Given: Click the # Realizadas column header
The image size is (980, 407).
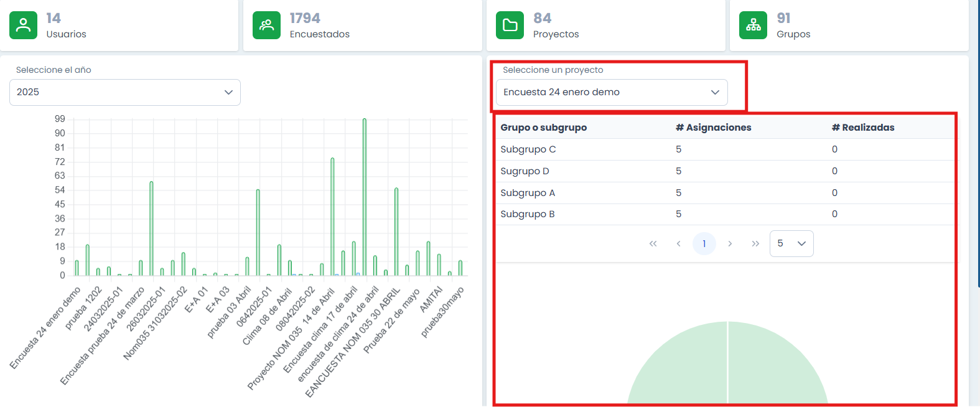Looking at the screenshot, I should 863,128.
